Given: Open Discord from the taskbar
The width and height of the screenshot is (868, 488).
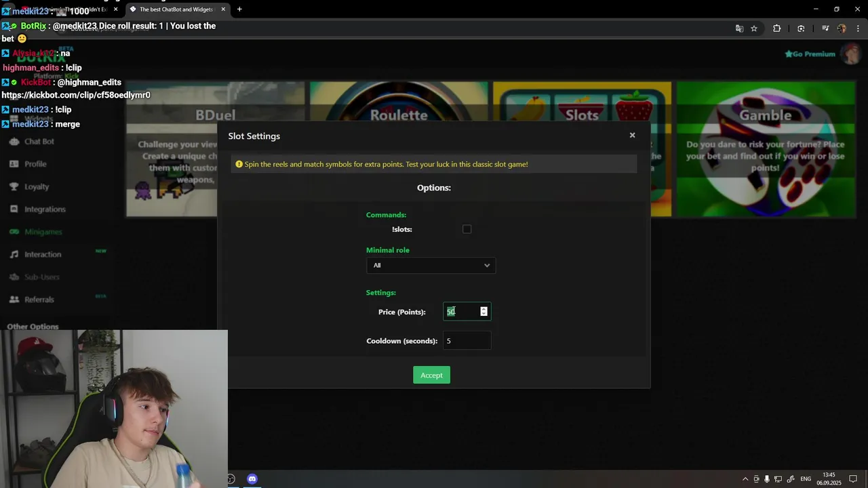Looking at the screenshot, I should 252,479.
